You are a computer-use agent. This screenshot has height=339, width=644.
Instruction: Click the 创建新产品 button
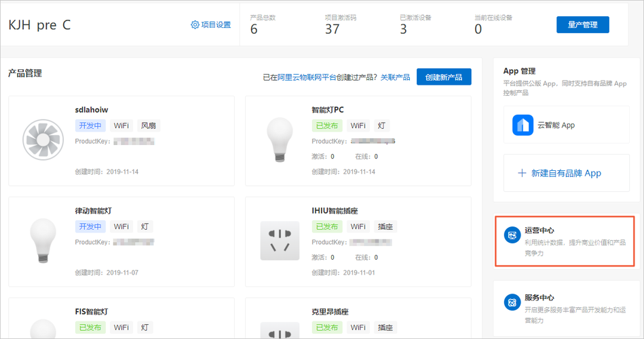click(x=444, y=77)
